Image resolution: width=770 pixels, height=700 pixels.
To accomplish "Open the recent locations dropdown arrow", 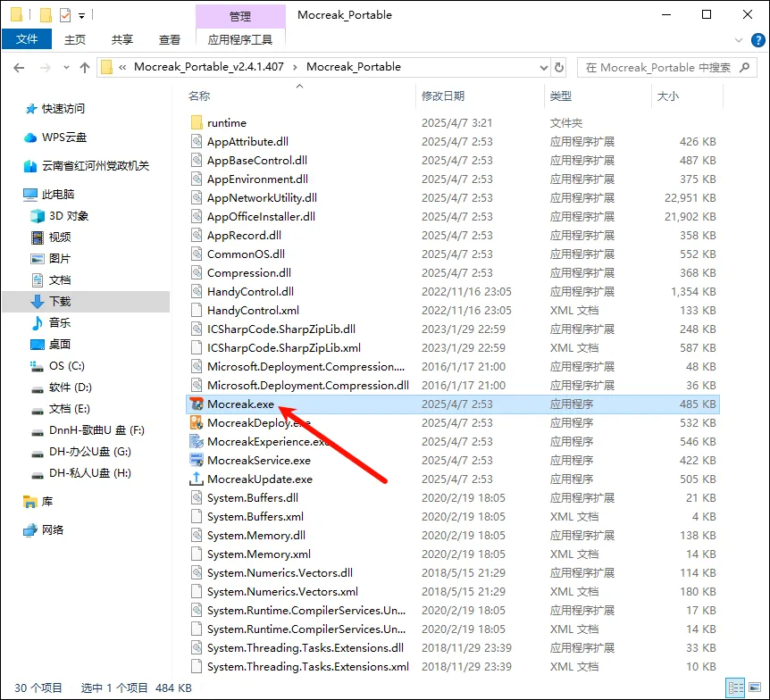I will coord(66,67).
